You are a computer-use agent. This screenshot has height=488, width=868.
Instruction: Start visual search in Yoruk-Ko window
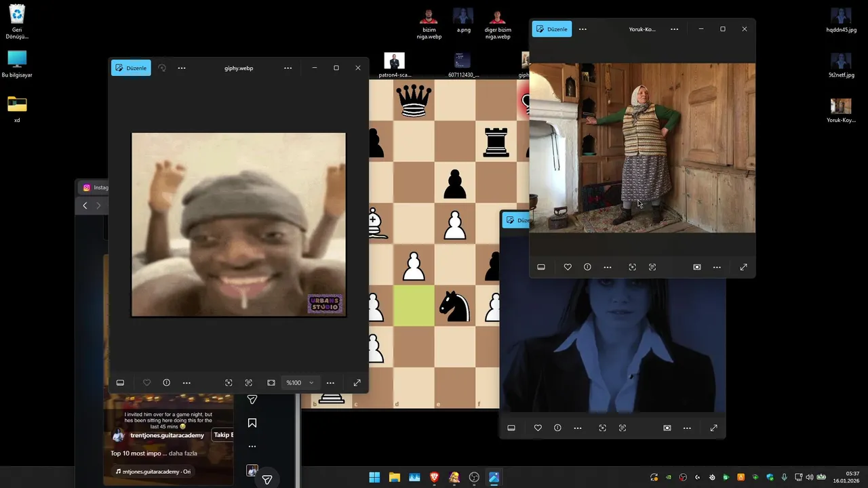[x=632, y=267]
